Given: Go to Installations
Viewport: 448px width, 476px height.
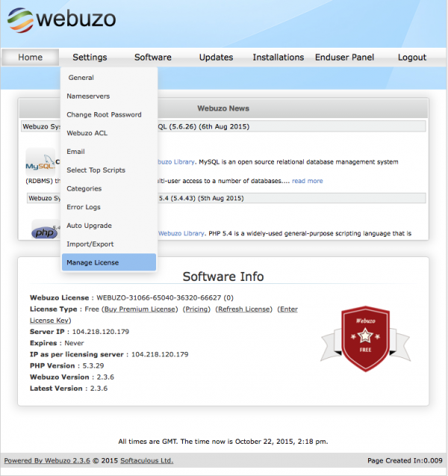Looking at the screenshot, I should tap(279, 58).
